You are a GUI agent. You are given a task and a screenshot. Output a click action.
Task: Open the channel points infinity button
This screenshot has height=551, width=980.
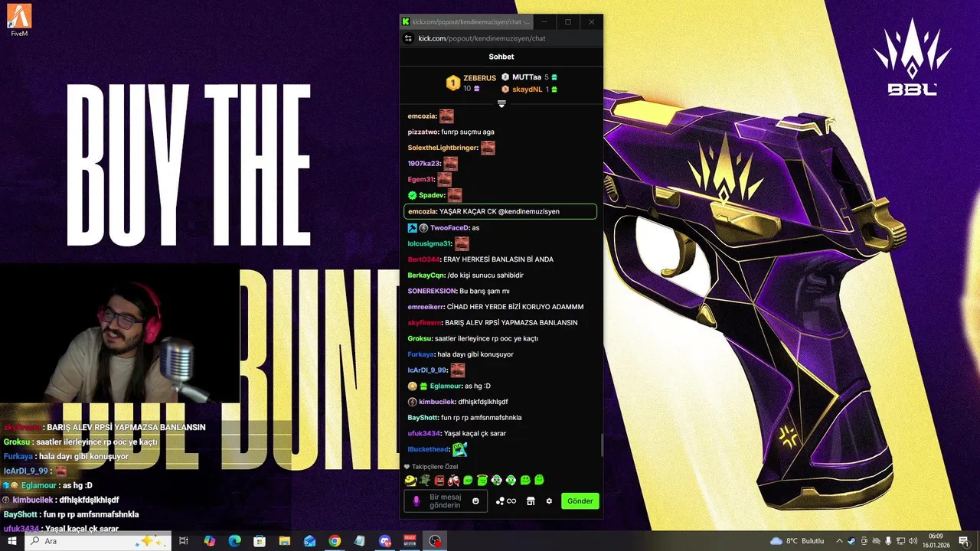pyautogui.click(x=506, y=501)
